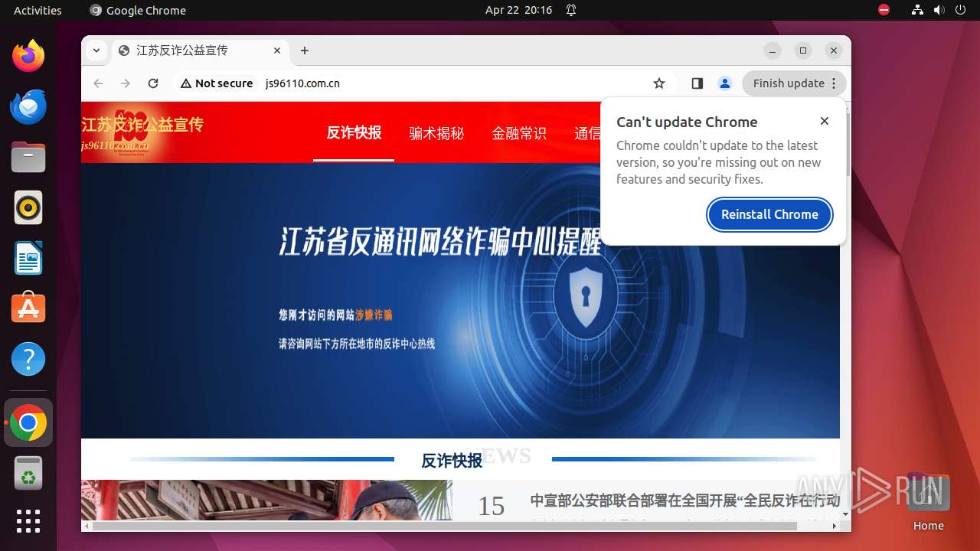
Task: Click the news date number 15
Action: click(492, 506)
